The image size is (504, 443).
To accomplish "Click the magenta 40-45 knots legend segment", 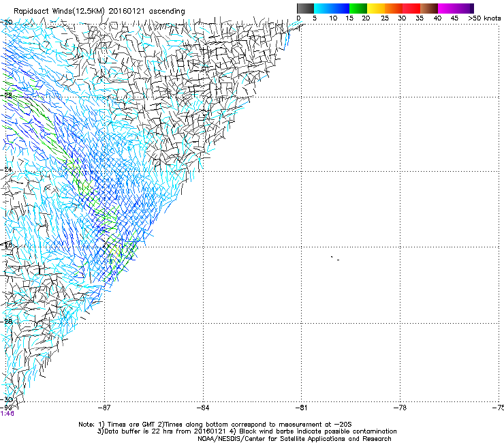I will pyautogui.click(x=447, y=8).
